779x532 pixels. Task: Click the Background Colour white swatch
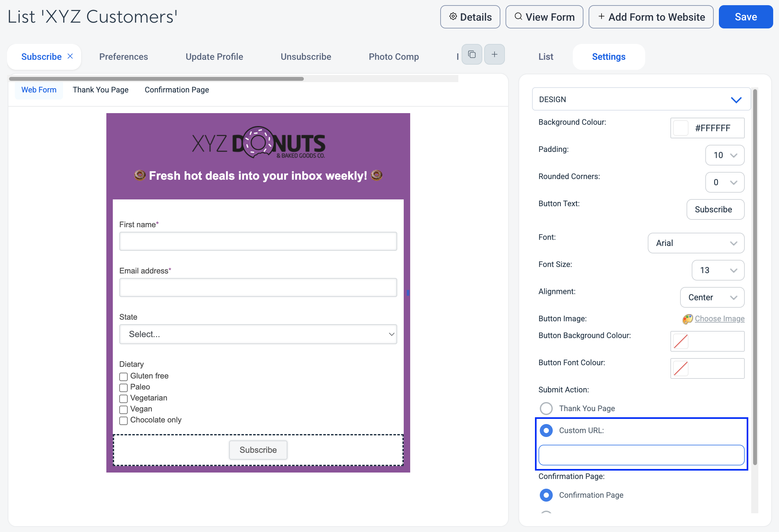pyautogui.click(x=680, y=128)
